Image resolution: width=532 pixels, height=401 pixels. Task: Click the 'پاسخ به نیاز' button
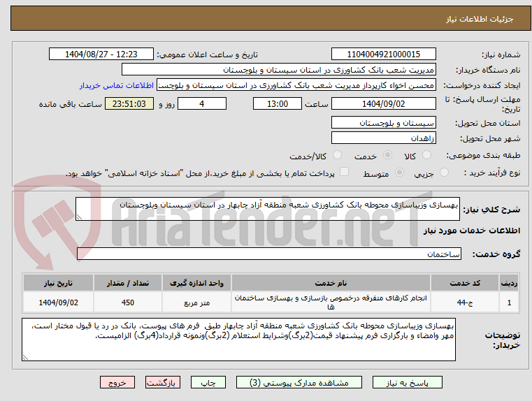pos(407,382)
